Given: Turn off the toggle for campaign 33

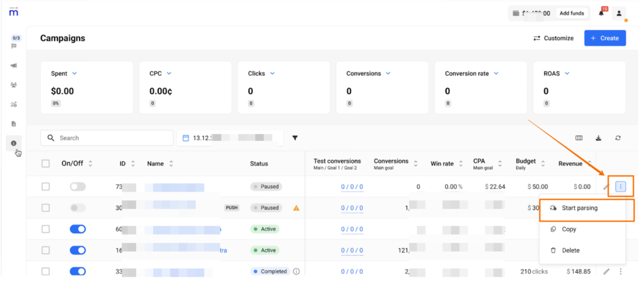Looking at the screenshot, I should point(78,272).
